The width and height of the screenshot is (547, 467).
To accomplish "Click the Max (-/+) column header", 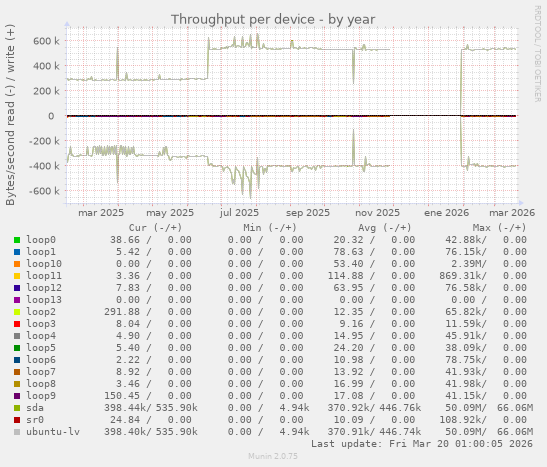I will (499, 228).
